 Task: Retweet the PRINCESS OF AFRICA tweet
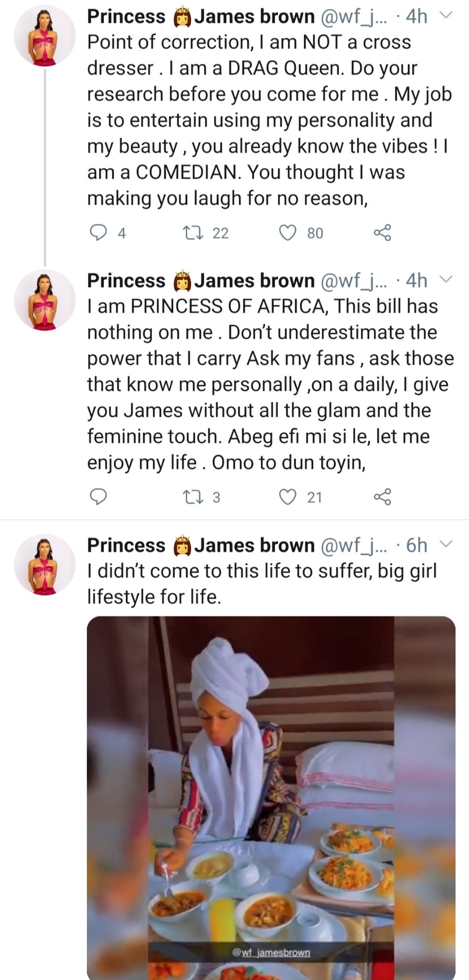[194, 496]
